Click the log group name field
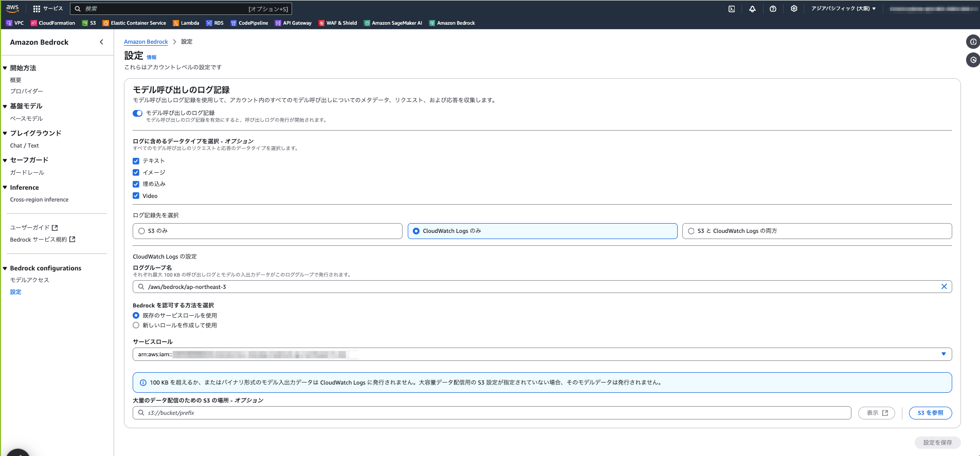The image size is (980, 456). coord(542,287)
